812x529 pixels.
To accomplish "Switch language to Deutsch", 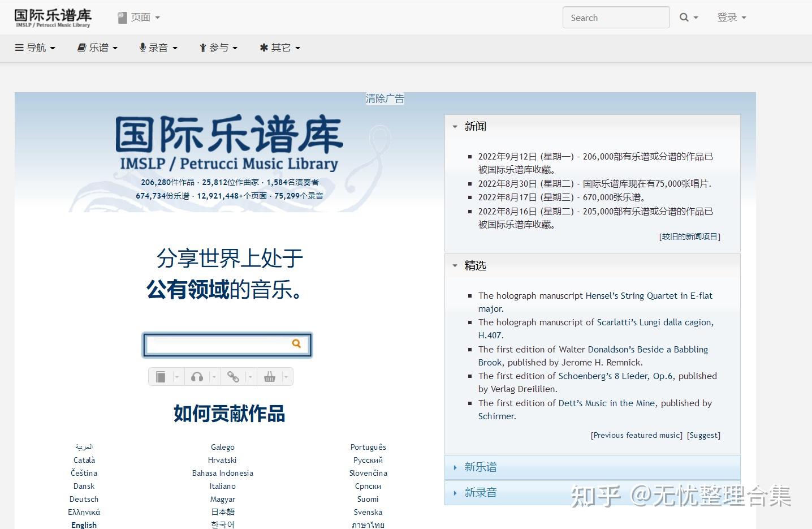I will [x=84, y=499].
